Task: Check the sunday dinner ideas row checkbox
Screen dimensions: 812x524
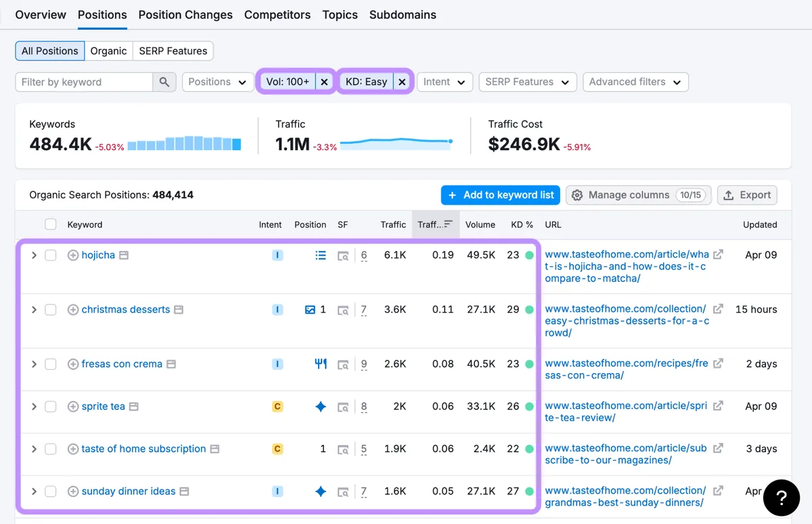Action: click(51, 492)
